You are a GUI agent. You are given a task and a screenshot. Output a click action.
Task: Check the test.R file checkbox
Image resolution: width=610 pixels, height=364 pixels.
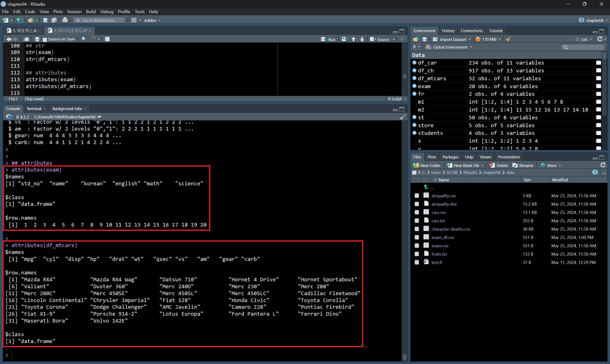click(417, 262)
